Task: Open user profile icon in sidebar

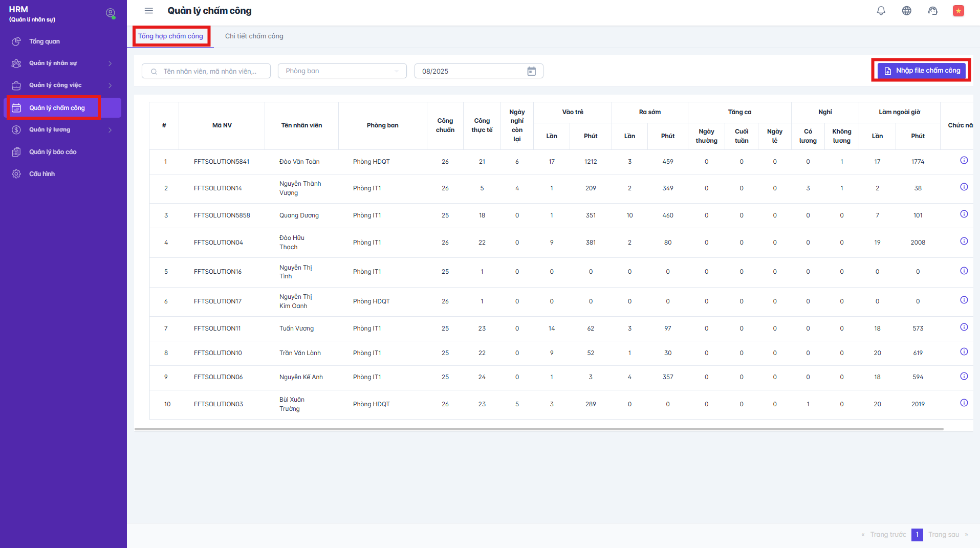Action: click(110, 13)
